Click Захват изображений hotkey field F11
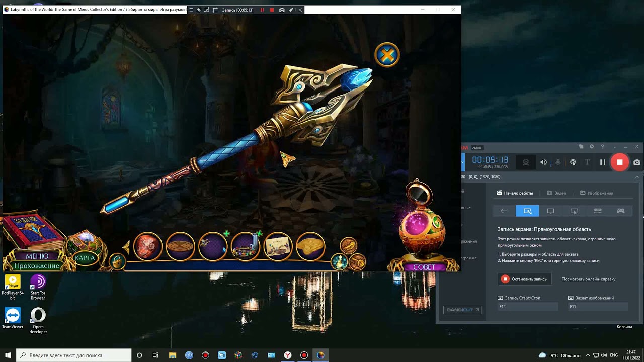 pos(598,306)
